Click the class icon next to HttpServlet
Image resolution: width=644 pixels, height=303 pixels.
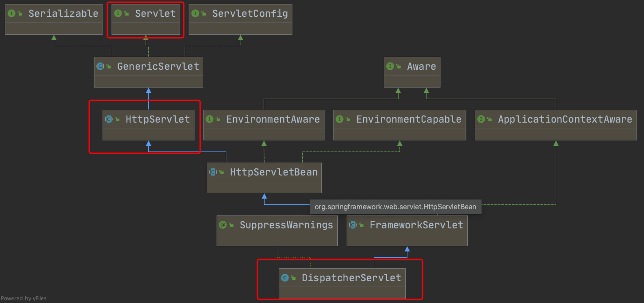[109, 119]
